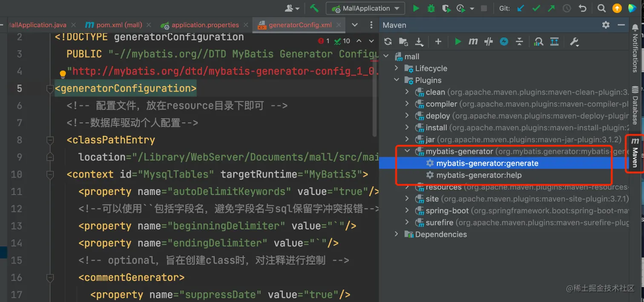Screen dimensions: 644x302
Task: Show Maven Dependencies analyzer icon
Action: click(x=539, y=41)
